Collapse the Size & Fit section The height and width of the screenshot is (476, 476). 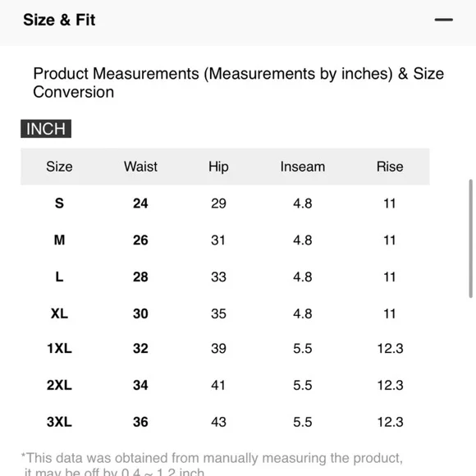click(443, 20)
